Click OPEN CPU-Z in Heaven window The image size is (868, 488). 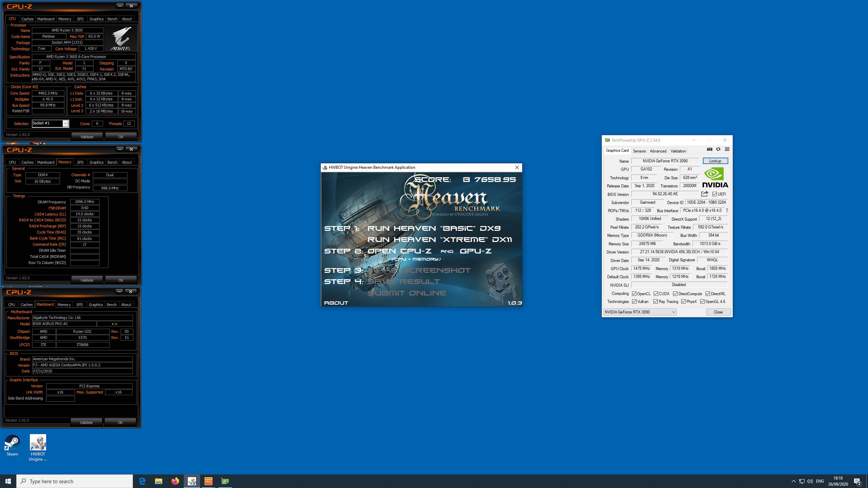pyautogui.click(x=399, y=251)
